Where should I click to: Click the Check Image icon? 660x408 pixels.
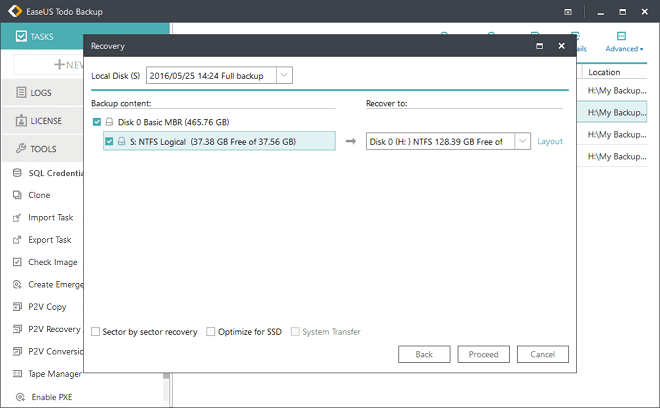(x=17, y=262)
